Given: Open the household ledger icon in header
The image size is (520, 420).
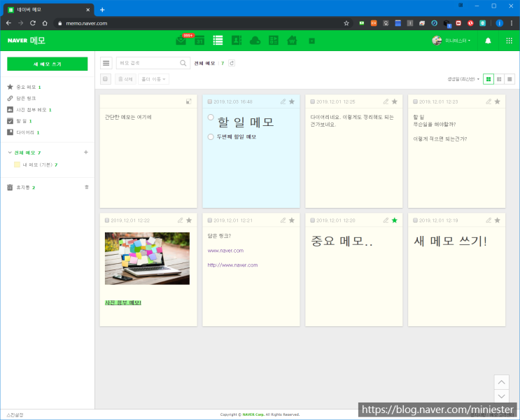Looking at the screenshot, I should [x=273, y=41].
